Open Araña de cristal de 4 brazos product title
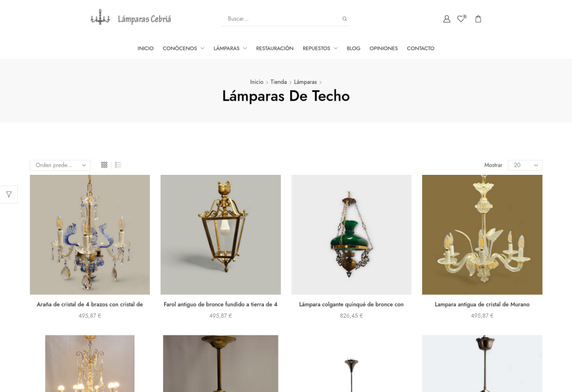This screenshot has width=572, height=392. pyautogui.click(x=90, y=304)
